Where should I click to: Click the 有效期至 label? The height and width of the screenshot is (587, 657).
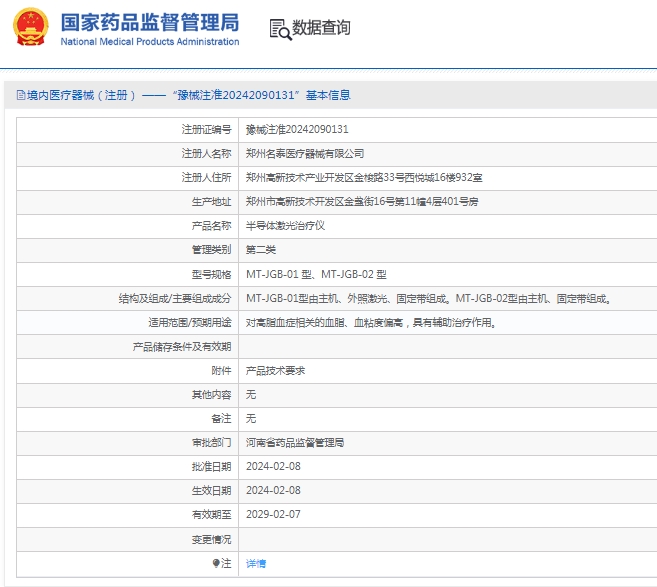[211, 515]
